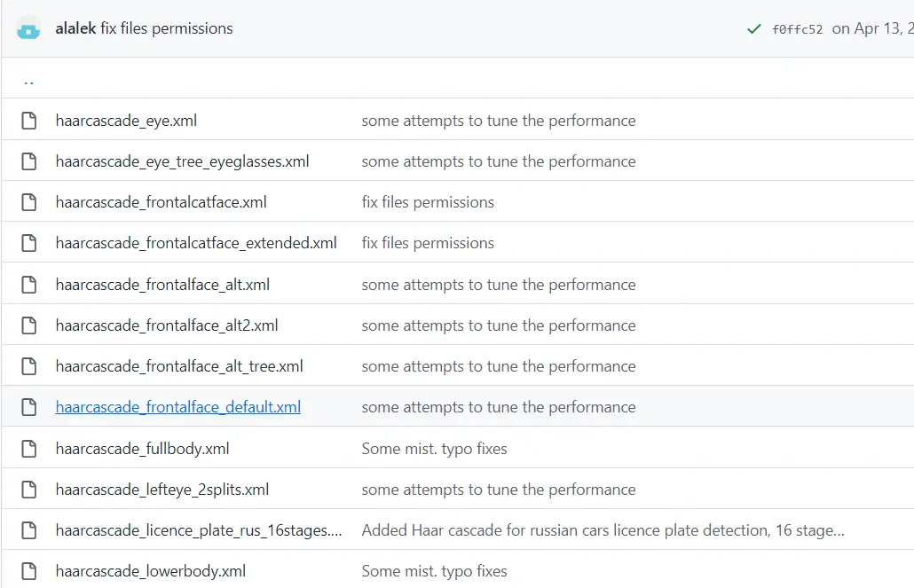
Task: Open haarcascade_licence_plate_rus_16stages file
Action: [x=198, y=530]
